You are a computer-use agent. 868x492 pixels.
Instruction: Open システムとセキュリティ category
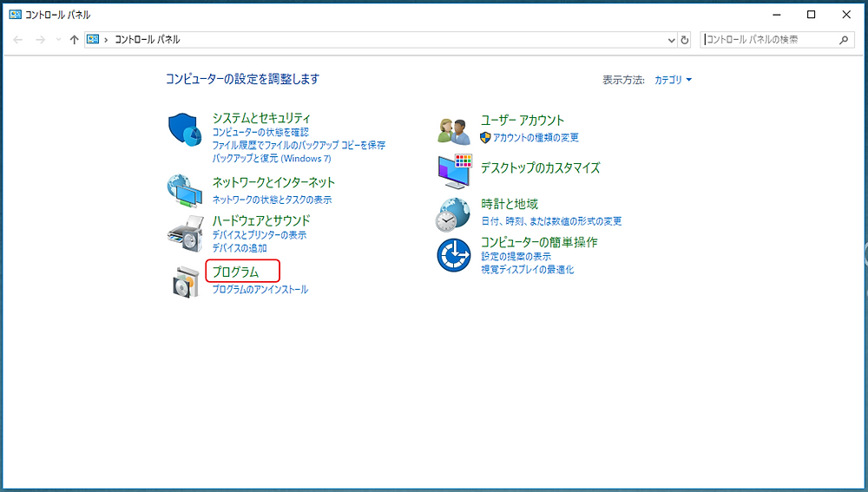coord(261,118)
